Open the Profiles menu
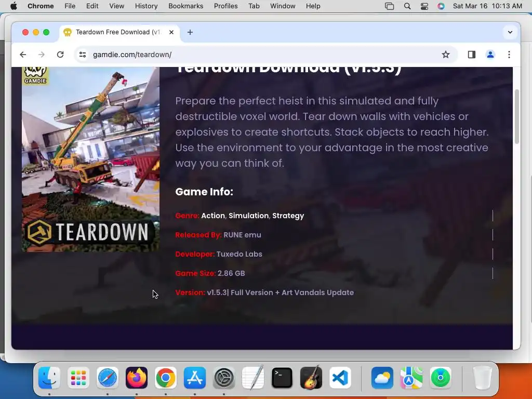This screenshot has width=532, height=399. (x=225, y=6)
